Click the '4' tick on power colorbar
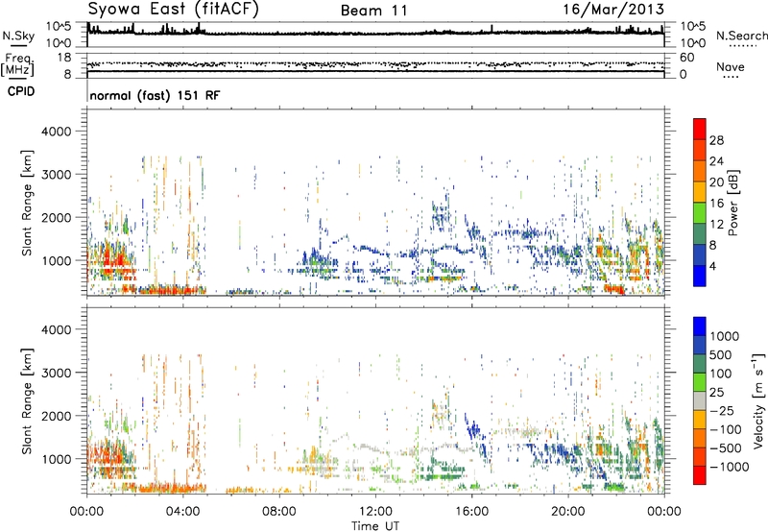Viewport: 768px width, 532px height. 712,267
